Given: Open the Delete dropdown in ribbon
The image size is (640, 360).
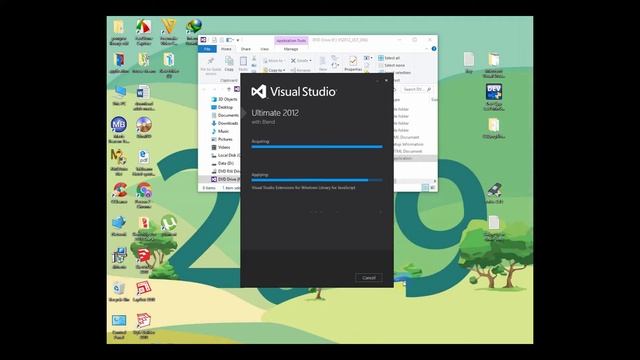Looking at the screenshot, I should coord(301,60).
